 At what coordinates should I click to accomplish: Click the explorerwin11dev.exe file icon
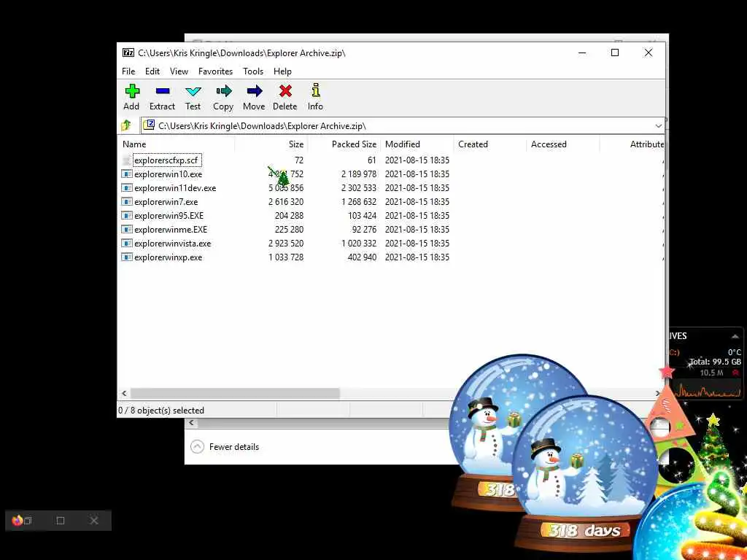(x=126, y=187)
